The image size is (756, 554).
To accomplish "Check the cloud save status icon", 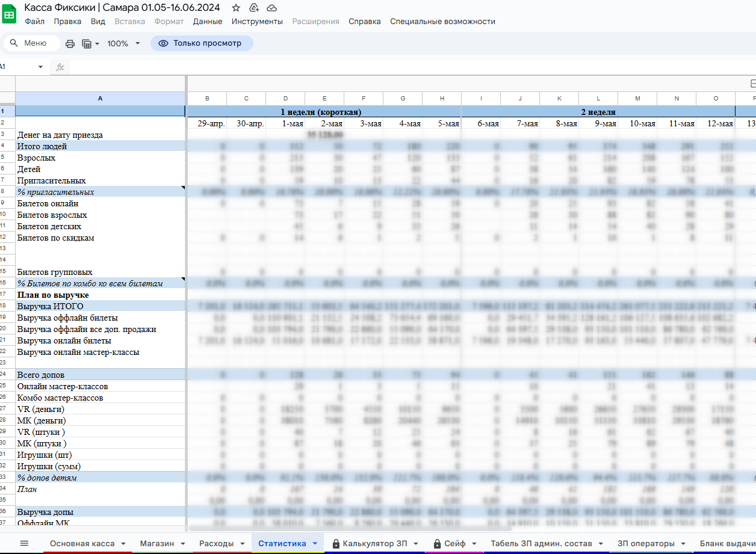I will (x=271, y=8).
